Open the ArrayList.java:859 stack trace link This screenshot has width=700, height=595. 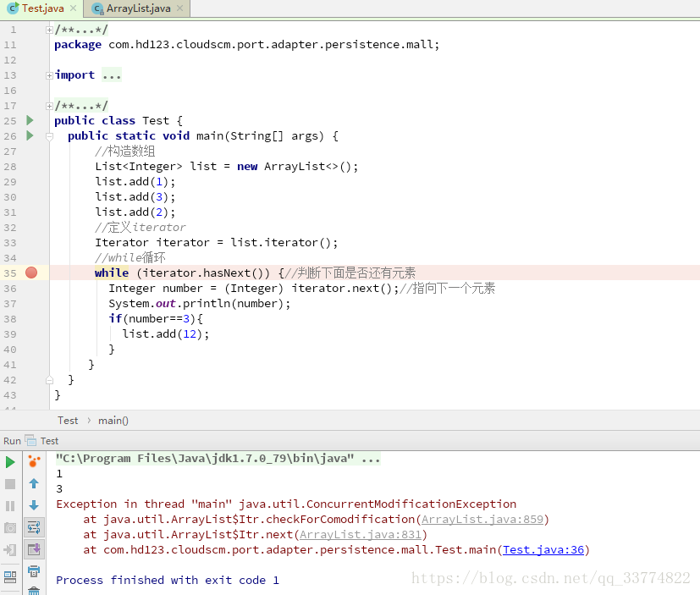pos(482,519)
